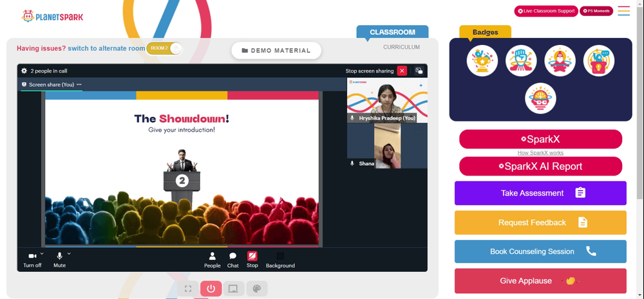The width and height of the screenshot is (644, 299).
Task: Click the 'Stop screen sharing' label
Action: click(370, 71)
